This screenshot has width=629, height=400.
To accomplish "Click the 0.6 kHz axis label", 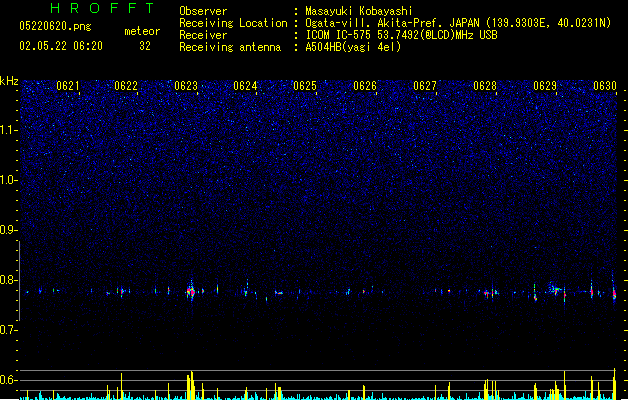I will pyautogui.click(x=8, y=380).
